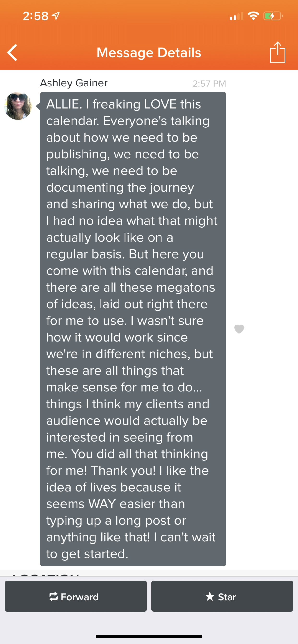The image size is (298, 644).
Task: Tap the cellular signal bars icon
Action: tap(236, 16)
